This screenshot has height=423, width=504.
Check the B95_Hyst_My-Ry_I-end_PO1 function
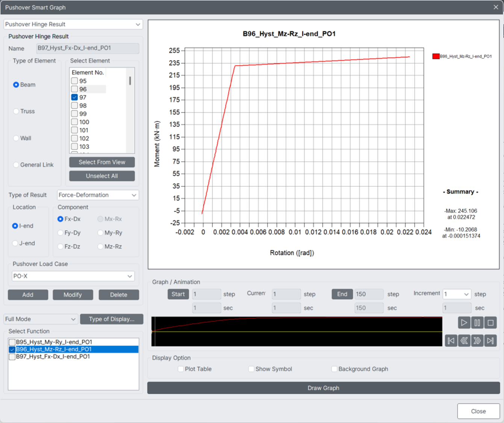tap(12, 342)
